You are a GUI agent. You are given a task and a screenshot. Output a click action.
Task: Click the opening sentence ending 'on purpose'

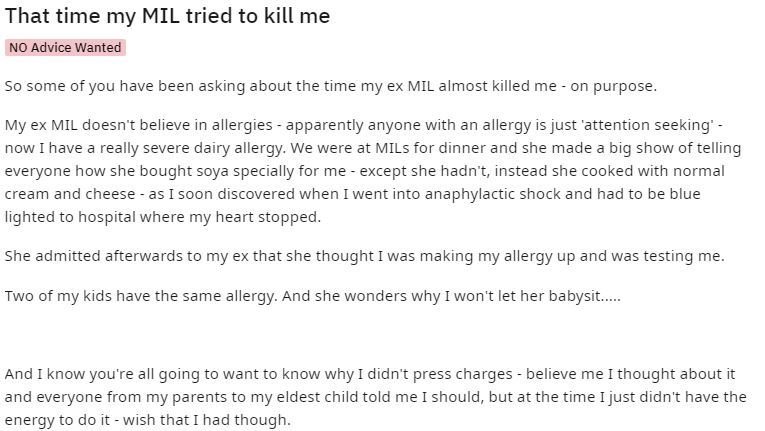331,86
